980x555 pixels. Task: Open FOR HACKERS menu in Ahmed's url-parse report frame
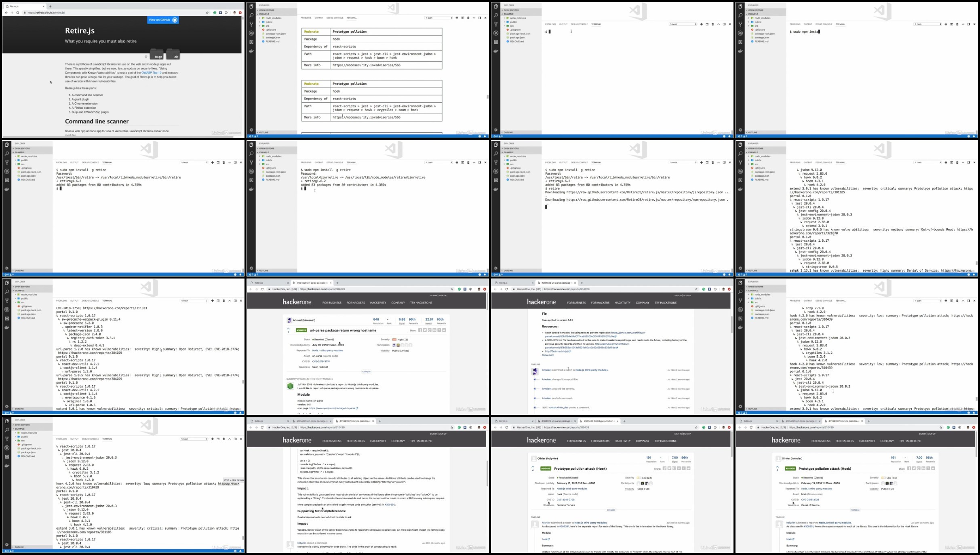[356, 303]
